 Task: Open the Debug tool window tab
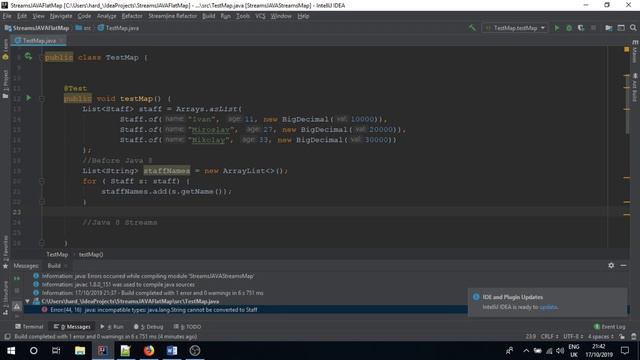148,327
